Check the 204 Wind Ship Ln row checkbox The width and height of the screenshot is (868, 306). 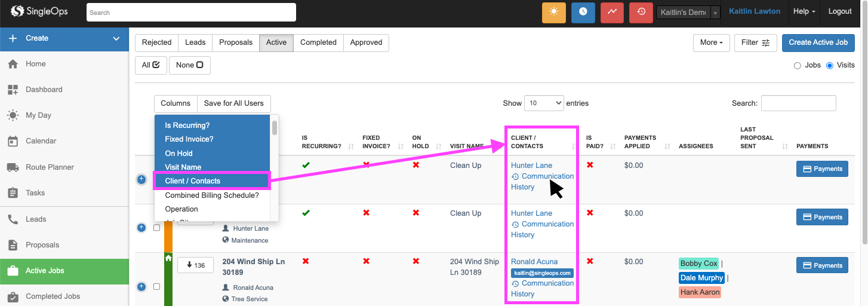(x=156, y=287)
